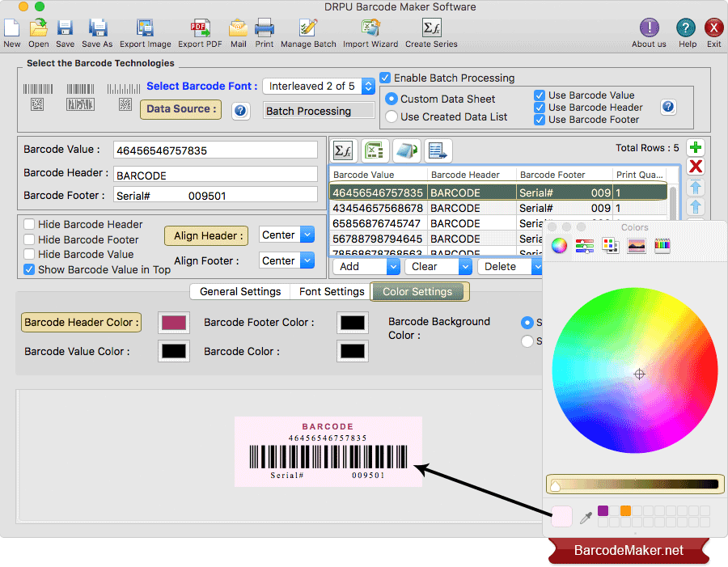
Task: Select table row with value 43454657568678
Action: 498,208
